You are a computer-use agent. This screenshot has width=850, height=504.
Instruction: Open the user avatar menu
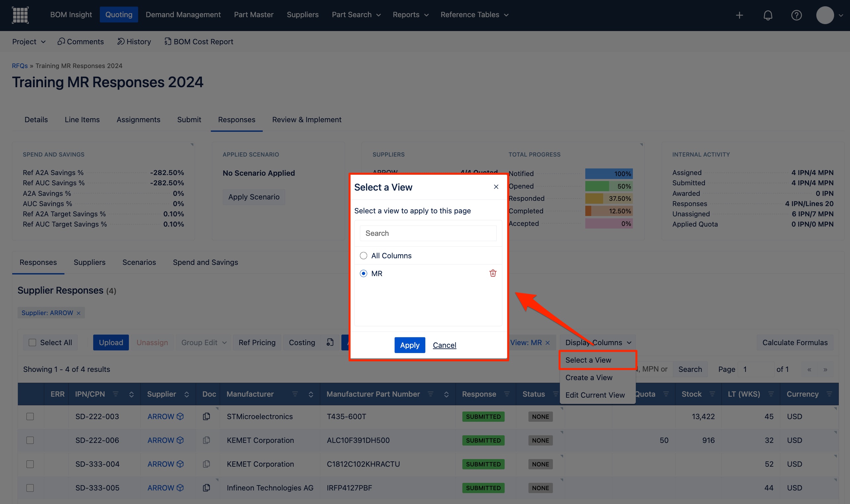(x=825, y=15)
